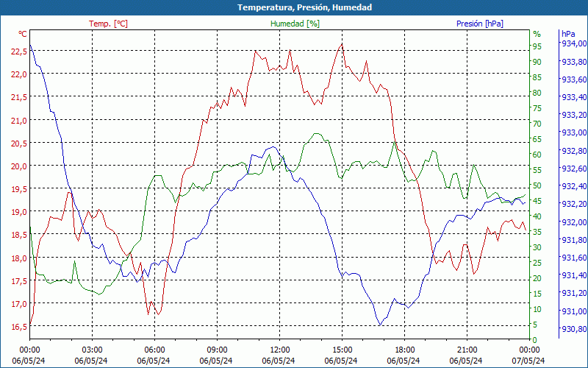Click the 07/05/24 date label
The width and height of the screenshot is (588, 368).
click(528, 361)
